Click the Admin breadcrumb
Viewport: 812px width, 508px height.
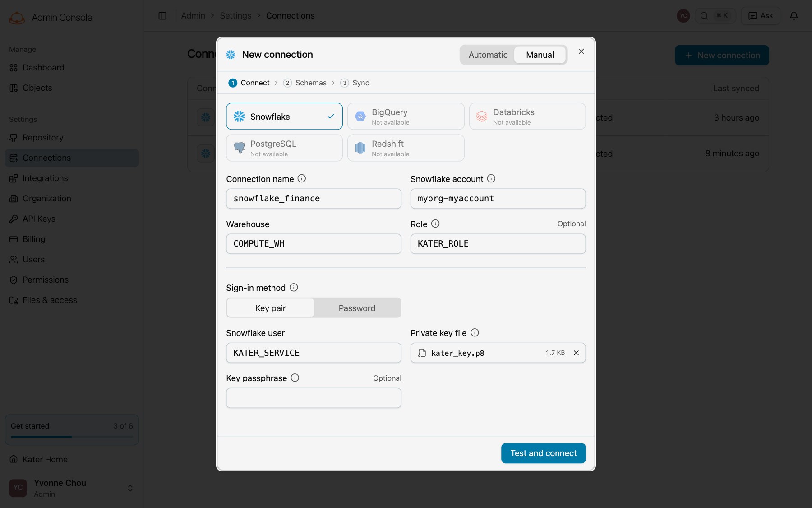click(193, 16)
